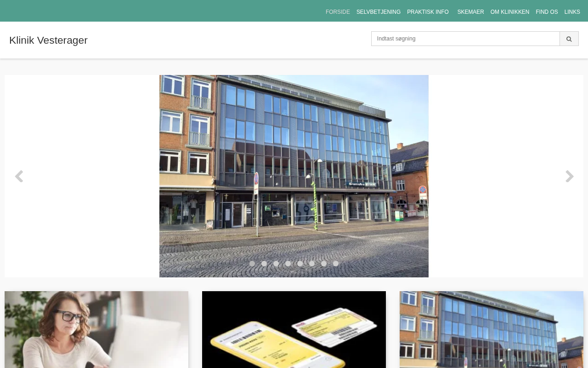Open the yellow health card image
Screen dimensions: 588x368
[294, 329]
